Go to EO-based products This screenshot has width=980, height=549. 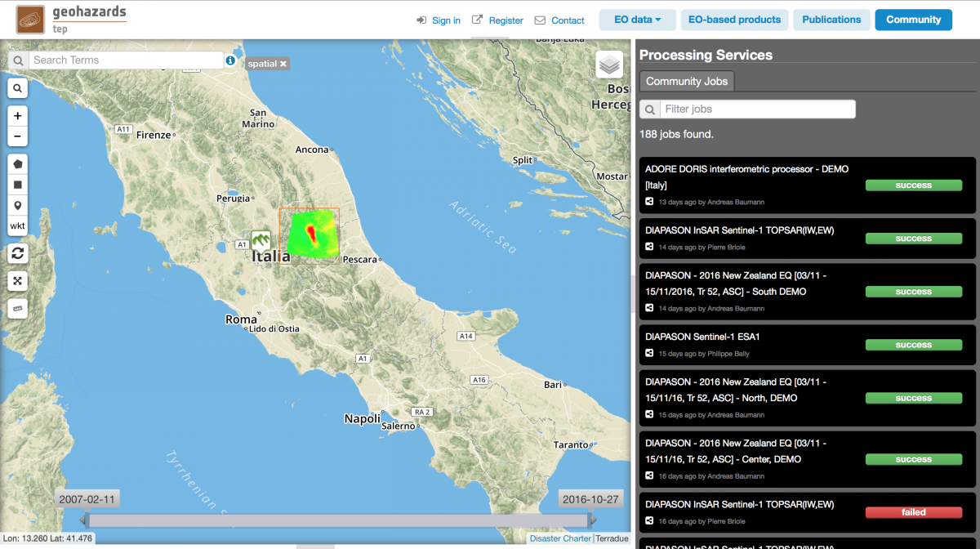click(x=734, y=20)
